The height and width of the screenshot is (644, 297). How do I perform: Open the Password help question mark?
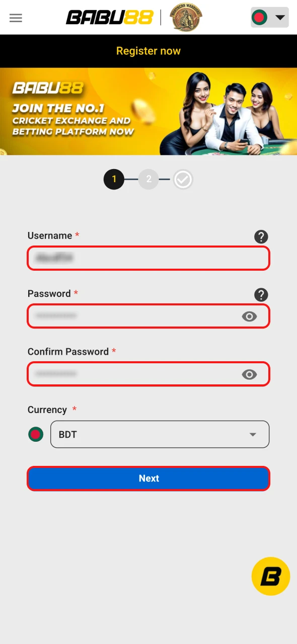pos(261,295)
